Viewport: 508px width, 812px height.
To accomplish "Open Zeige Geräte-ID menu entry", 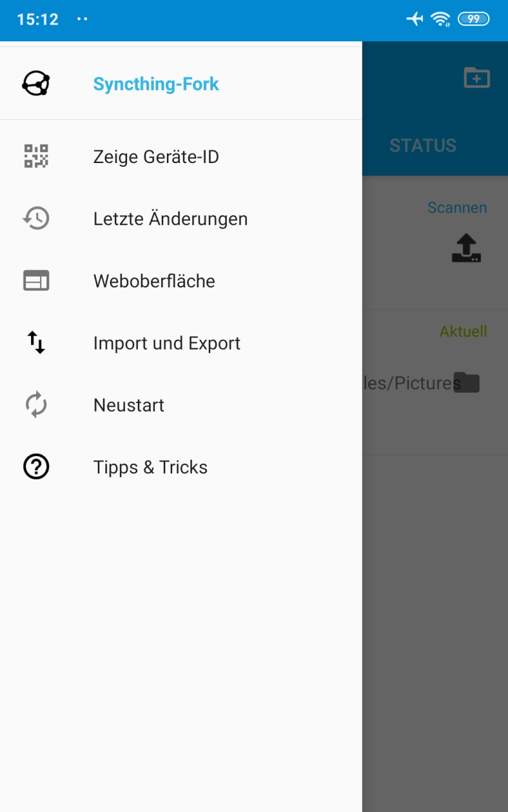I will point(156,157).
